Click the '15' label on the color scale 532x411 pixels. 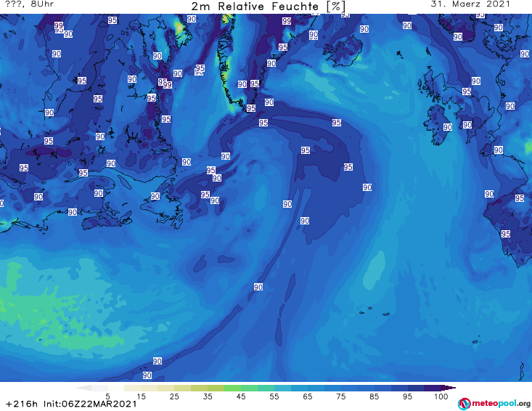141,396
